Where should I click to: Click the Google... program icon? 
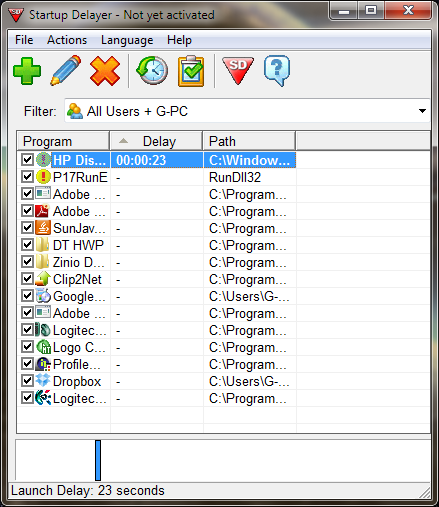click(x=43, y=296)
